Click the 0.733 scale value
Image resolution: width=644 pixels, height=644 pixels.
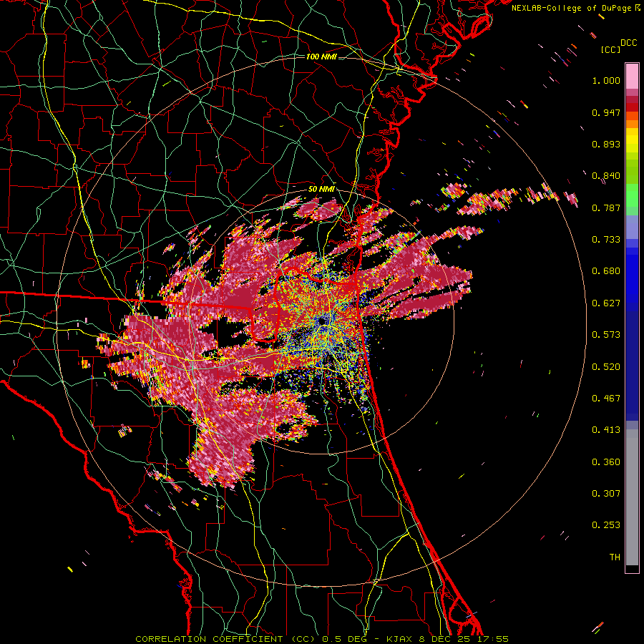pyautogui.click(x=606, y=240)
